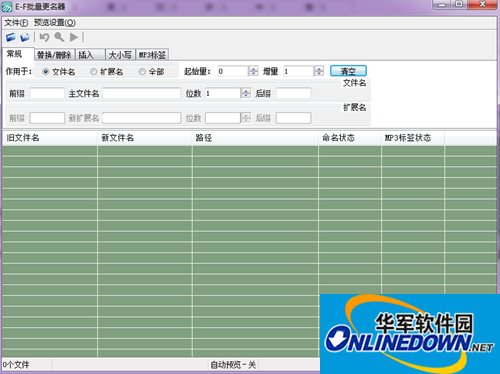Open the 预览设置(O) menu
The height and width of the screenshot is (374, 500).
tap(55, 23)
